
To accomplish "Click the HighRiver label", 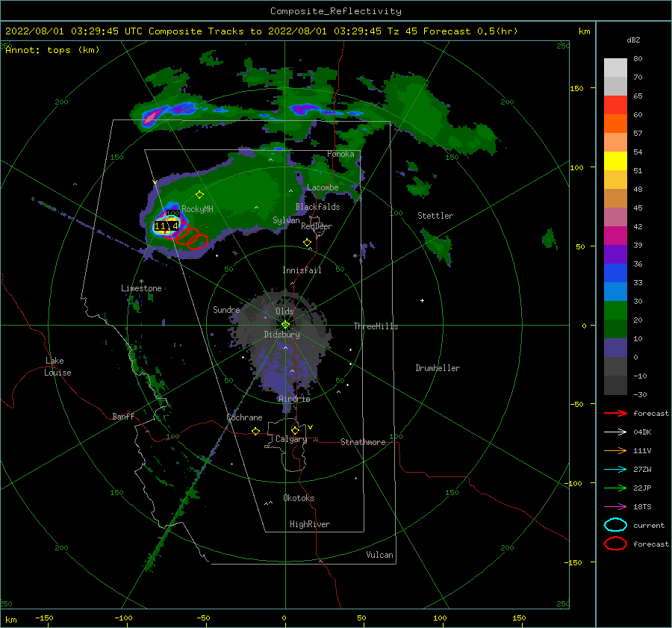I will coord(310,524).
